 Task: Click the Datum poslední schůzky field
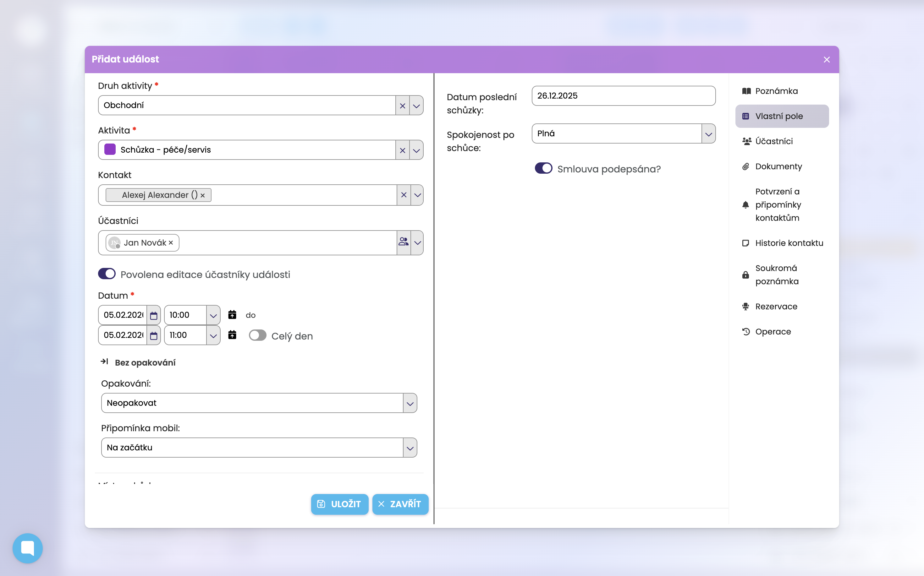pyautogui.click(x=623, y=96)
